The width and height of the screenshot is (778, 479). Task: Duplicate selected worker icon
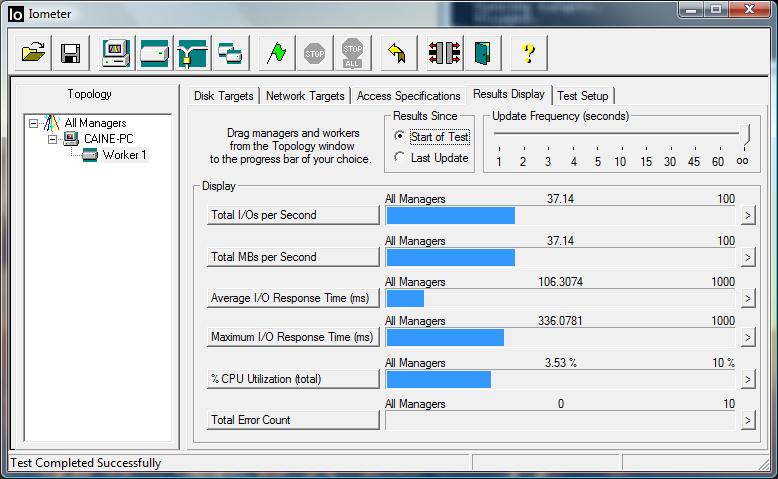[x=230, y=53]
